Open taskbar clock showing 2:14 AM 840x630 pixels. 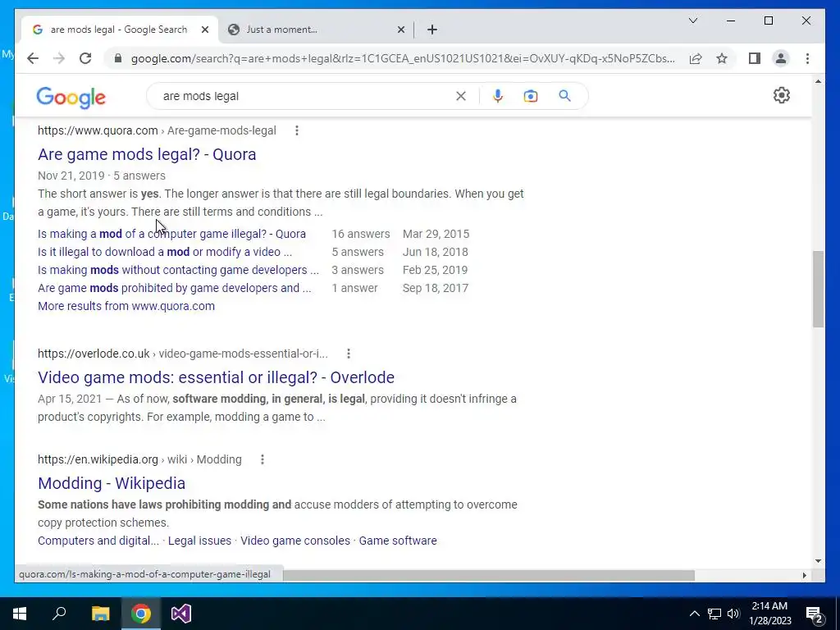769,614
